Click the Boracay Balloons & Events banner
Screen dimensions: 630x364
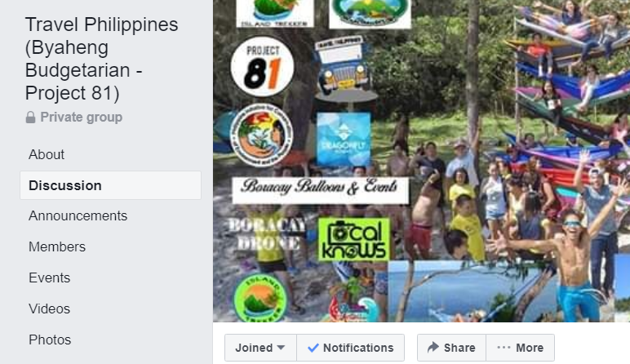[320, 190]
